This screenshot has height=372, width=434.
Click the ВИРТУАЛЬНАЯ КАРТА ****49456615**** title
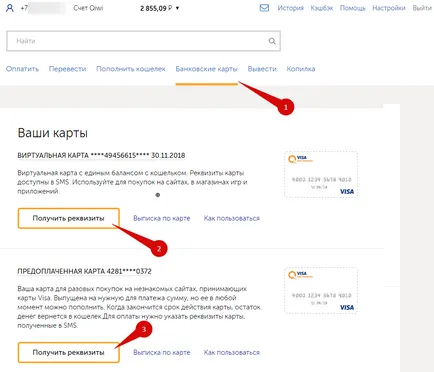[x=101, y=155]
